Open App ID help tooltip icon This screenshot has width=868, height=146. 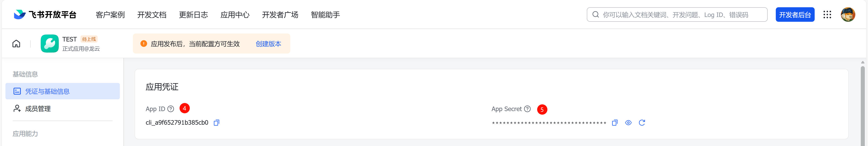171,109
